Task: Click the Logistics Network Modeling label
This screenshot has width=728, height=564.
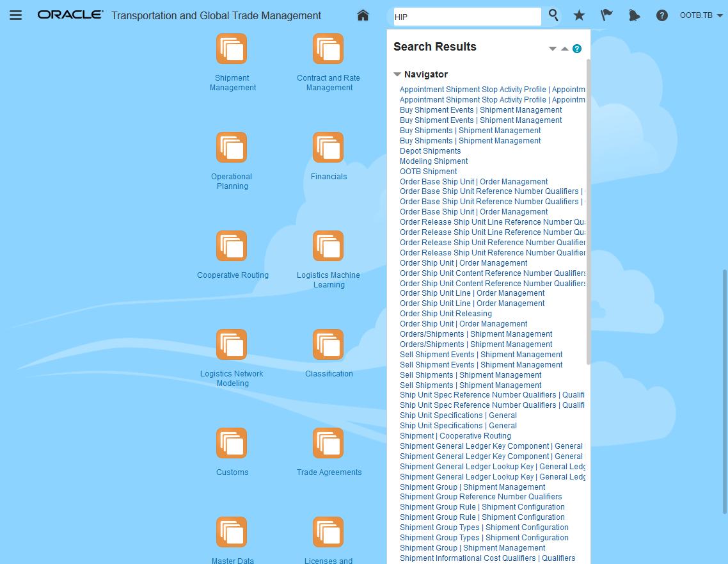Action: pyautogui.click(x=232, y=378)
